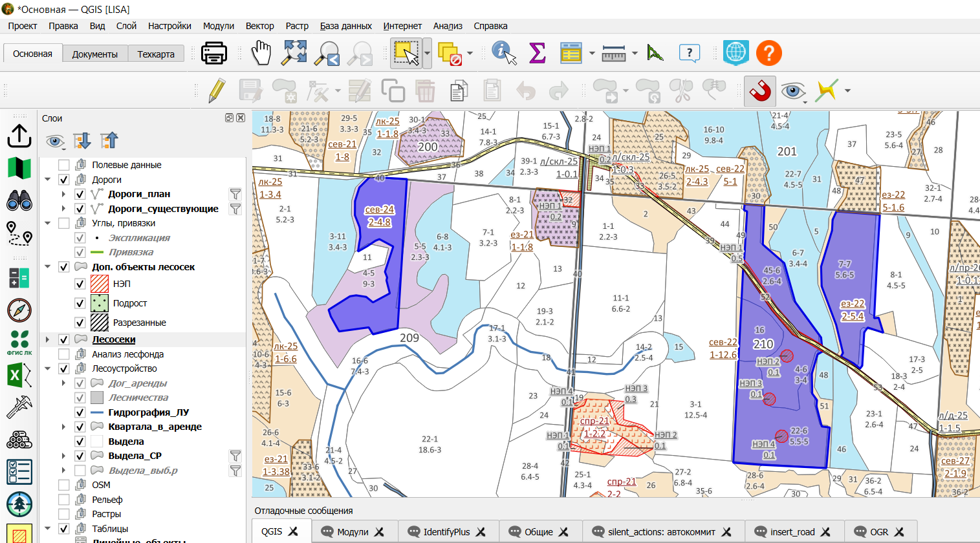This screenshot has width=980, height=543.
Task: Toggle Лесосеки group checkbox
Action: coord(64,339)
